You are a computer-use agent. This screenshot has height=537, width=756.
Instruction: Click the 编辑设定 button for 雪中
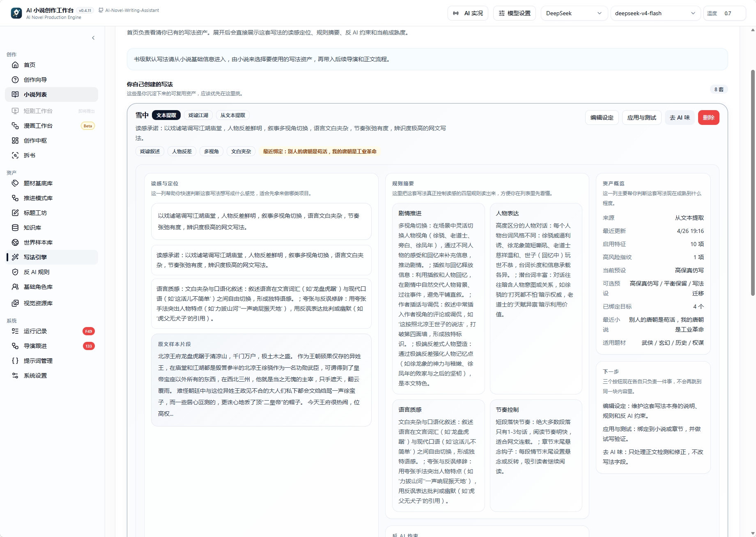click(602, 118)
